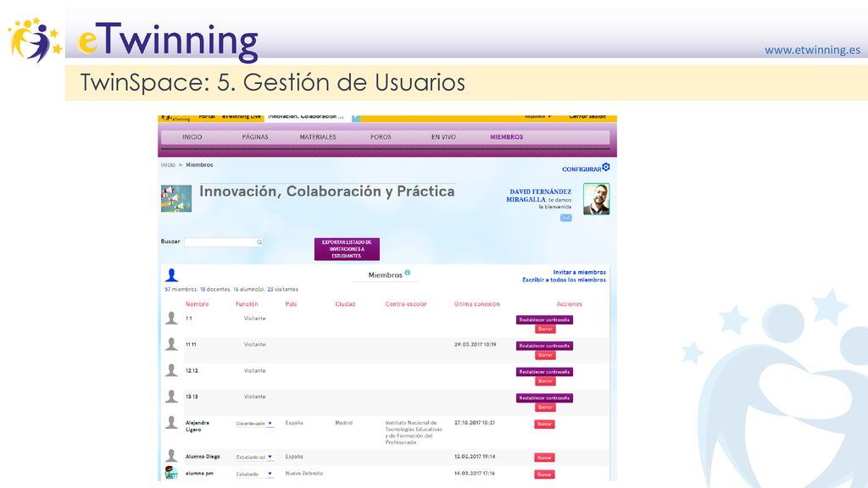The height and width of the screenshot is (488, 868).
Task: Click the País column header
Action: click(292, 304)
